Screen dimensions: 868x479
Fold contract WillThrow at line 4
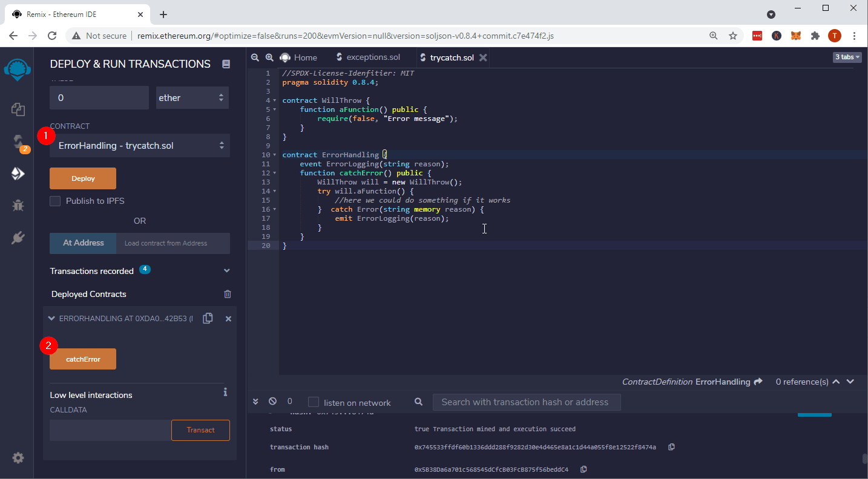click(275, 100)
